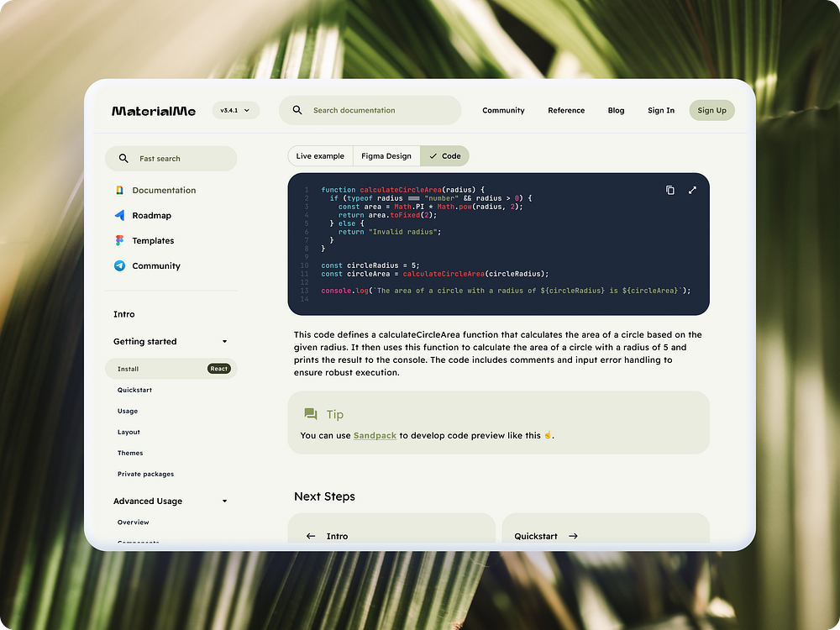Click the search magnifier in documentation bar
840x630 pixels.
point(297,110)
